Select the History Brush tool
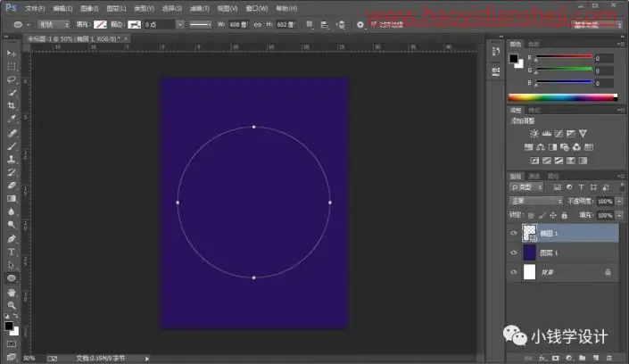The height and width of the screenshot is (364, 629). tap(12, 172)
